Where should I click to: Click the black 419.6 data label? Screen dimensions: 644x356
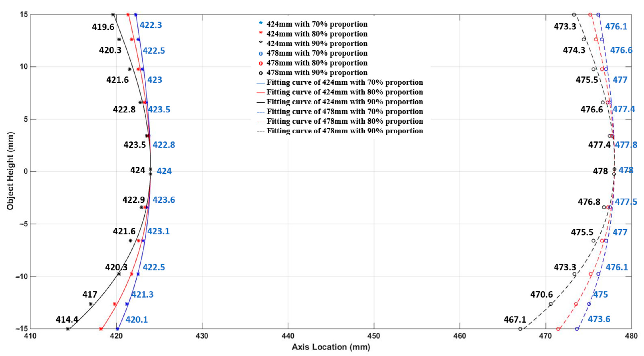(103, 27)
